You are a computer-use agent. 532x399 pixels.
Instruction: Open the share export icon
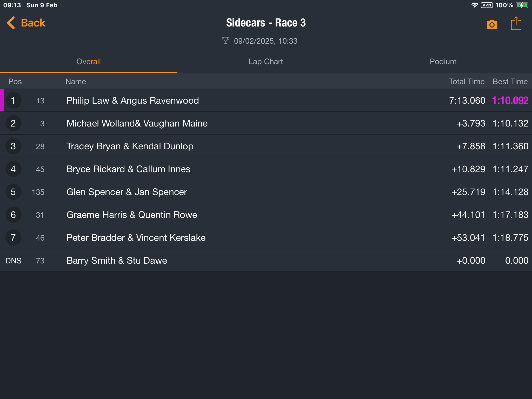[x=516, y=23]
